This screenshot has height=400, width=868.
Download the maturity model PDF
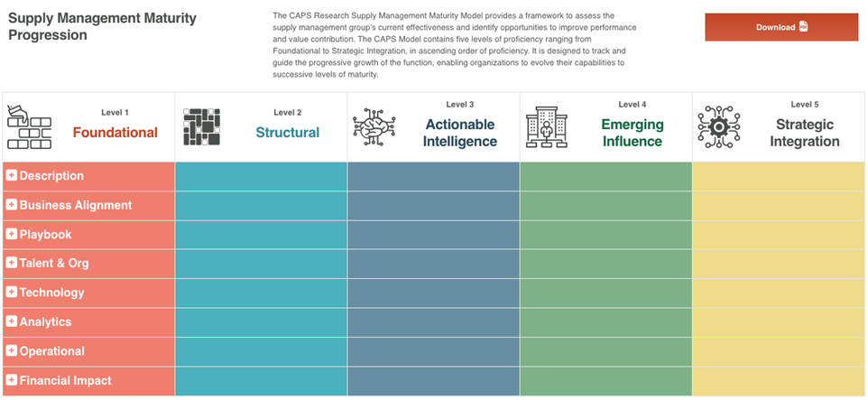coord(780,27)
